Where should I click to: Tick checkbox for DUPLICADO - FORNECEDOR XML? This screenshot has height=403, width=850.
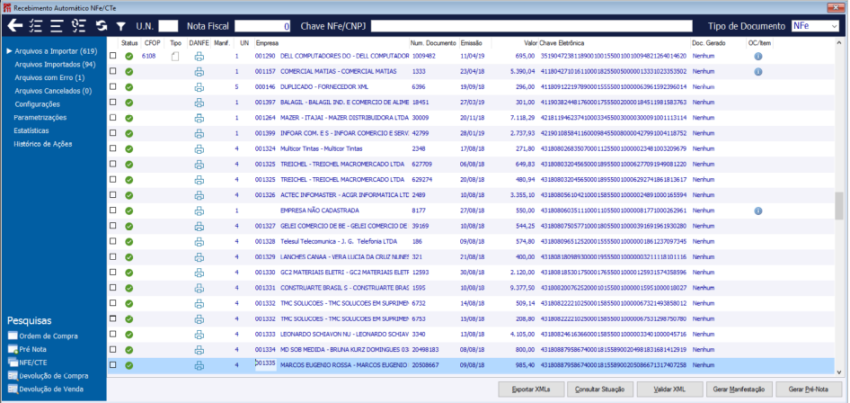tap(113, 86)
